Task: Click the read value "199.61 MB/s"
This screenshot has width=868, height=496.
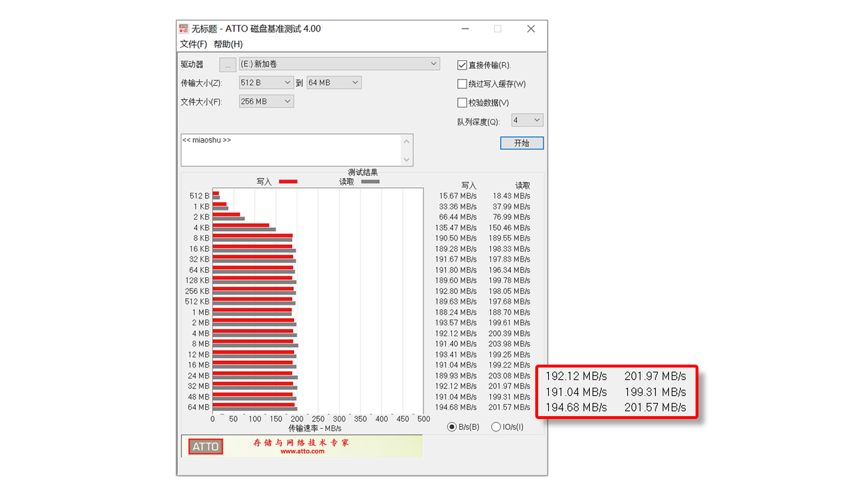Action: pyautogui.click(x=509, y=323)
